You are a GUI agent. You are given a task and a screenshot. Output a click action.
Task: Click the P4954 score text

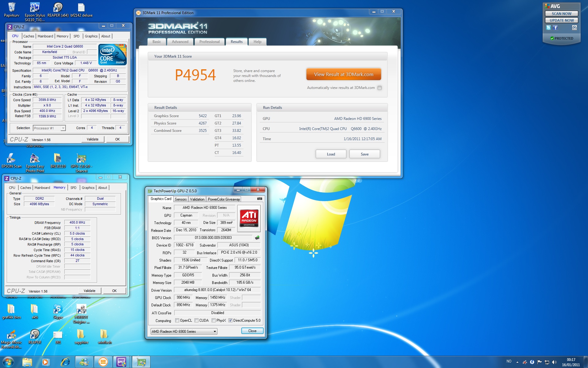coord(195,75)
